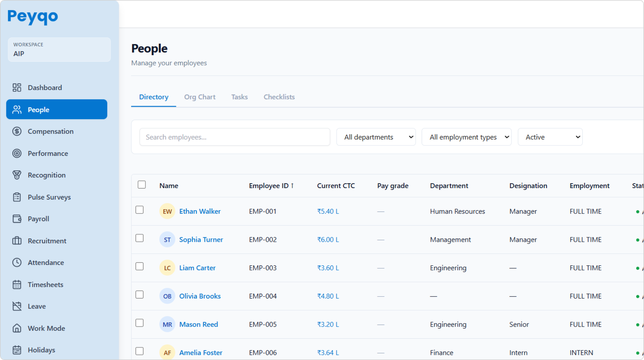The image size is (644, 360).
Task: Open the All employment types dropdown
Action: 466,137
